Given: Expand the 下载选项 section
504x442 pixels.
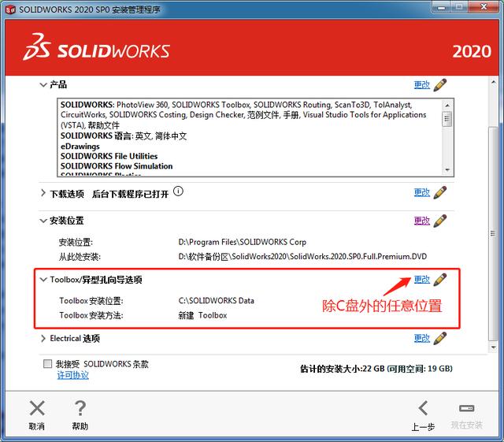Looking at the screenshot, I should point(43,193).
